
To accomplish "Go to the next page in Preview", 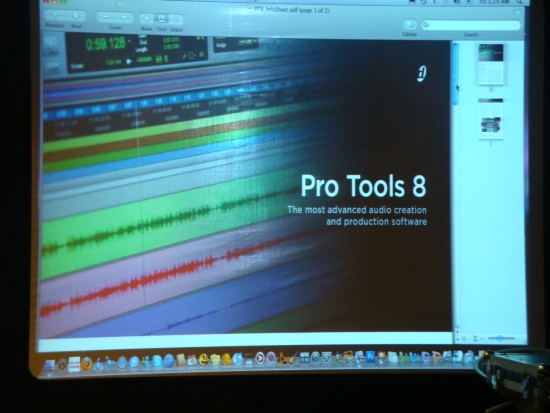I will tap(76, 16).
